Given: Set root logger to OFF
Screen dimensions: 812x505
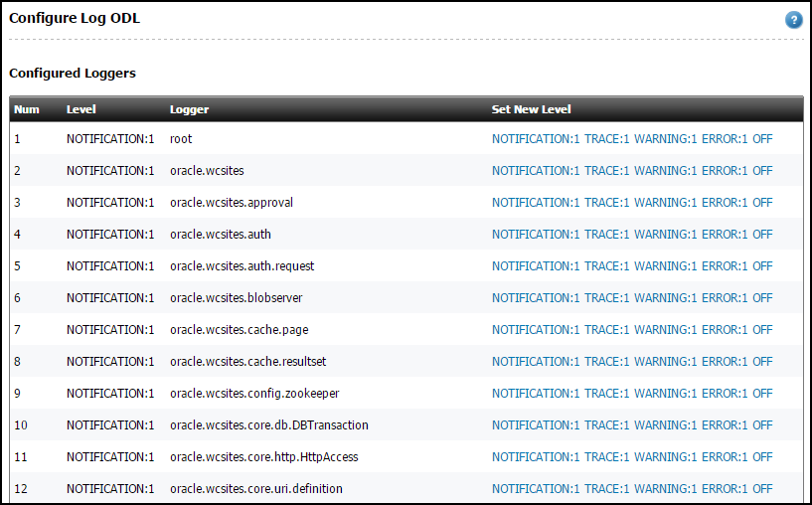Looking at the screenshot, I should 762,139.
